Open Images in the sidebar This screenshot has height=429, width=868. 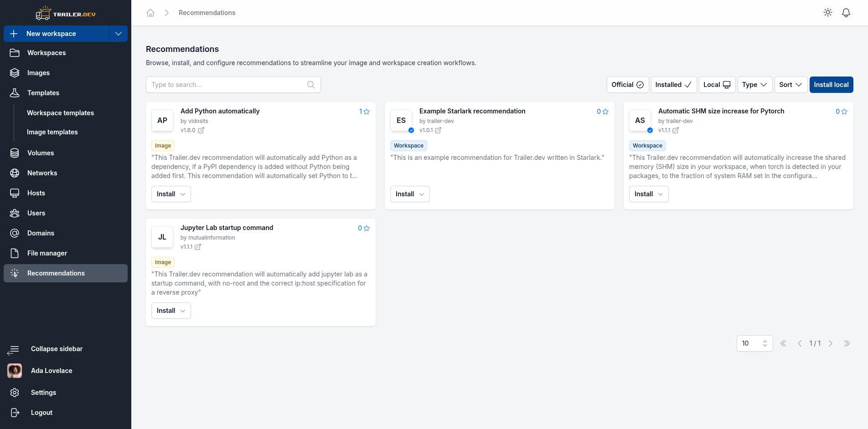pos(66,73)
